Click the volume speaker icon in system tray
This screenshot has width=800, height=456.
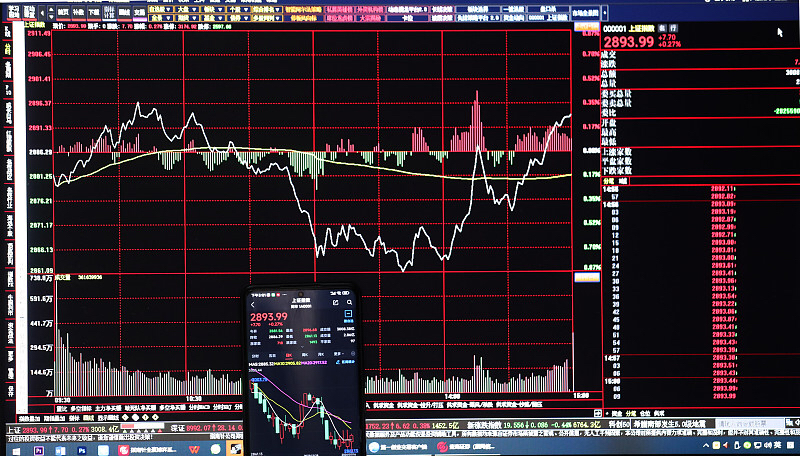point(767,446)
